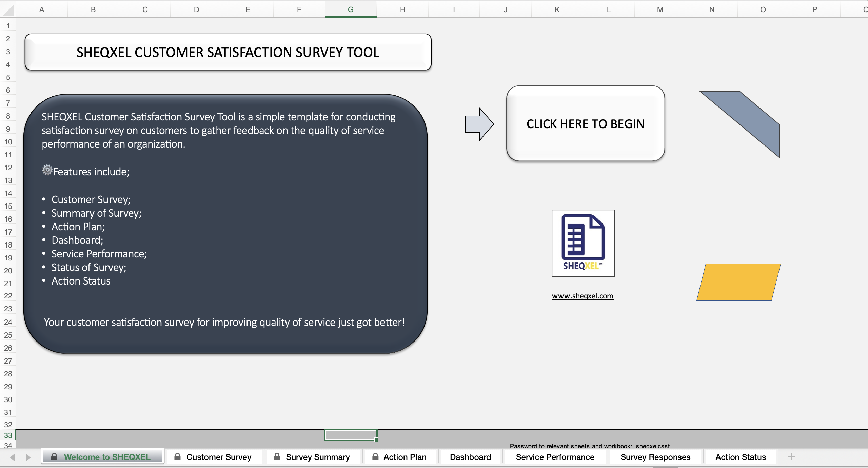The image size is (868, 468).
Task: Click the right-pointing block arrow shape
Action: [x=479, y=124]
